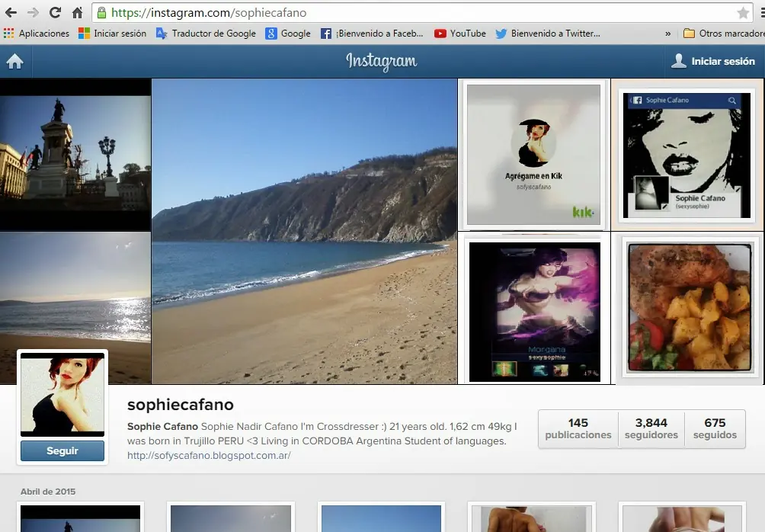This screenshot has width=765, height=532.
Task: Open the chicken and potatoes food photo
Action: (x=689, y=308)
